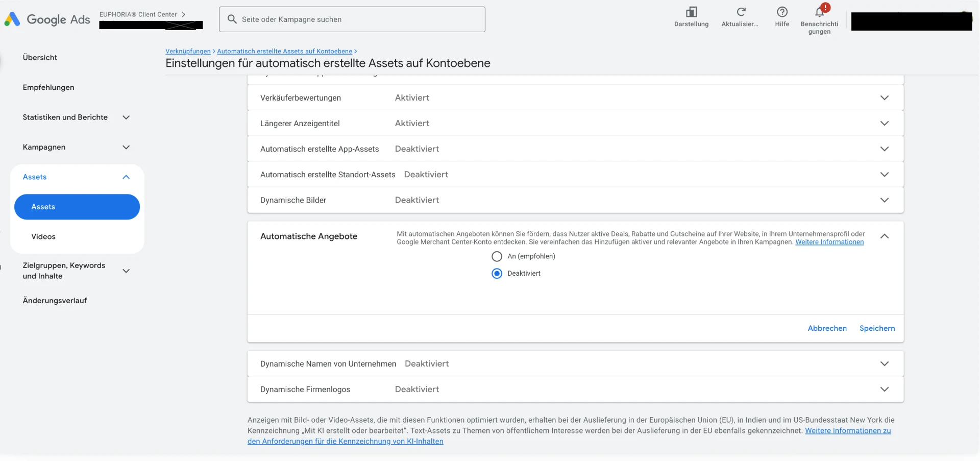Click the Aktualisieren refresh icon
This screenshot has width=980, height=461.
[741, 12]
